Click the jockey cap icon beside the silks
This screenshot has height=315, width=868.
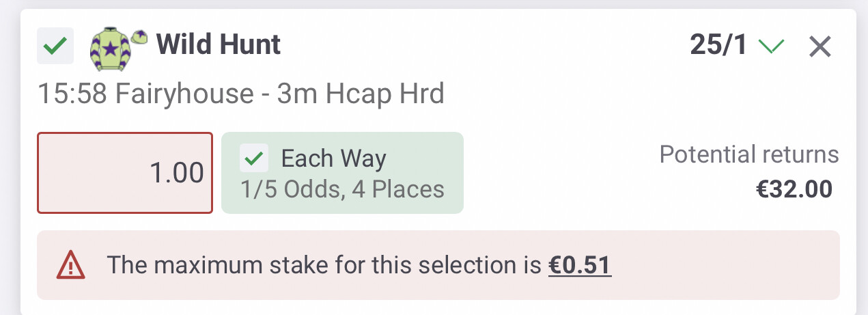tap(140, 38)
